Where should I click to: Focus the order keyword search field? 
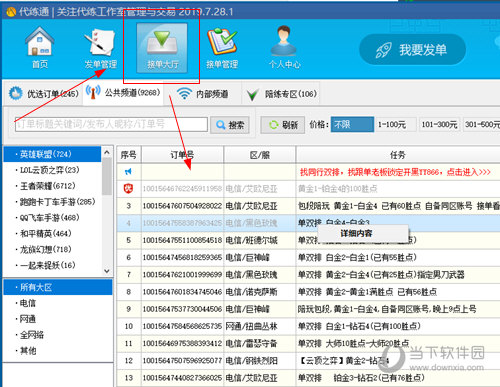coord(111,124)
